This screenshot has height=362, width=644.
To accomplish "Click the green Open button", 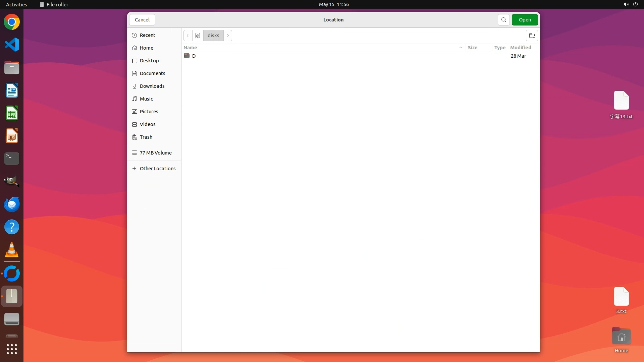I will 525,20.
